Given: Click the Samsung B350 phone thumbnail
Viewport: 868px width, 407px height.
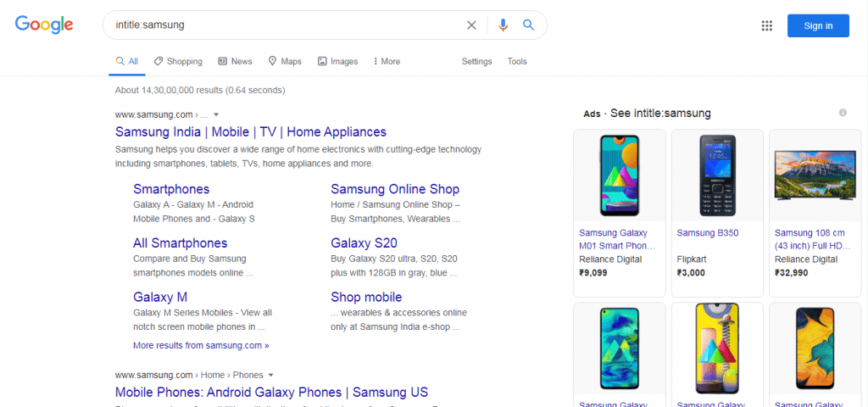Looking at the screenshot, I should pos(717,176).
